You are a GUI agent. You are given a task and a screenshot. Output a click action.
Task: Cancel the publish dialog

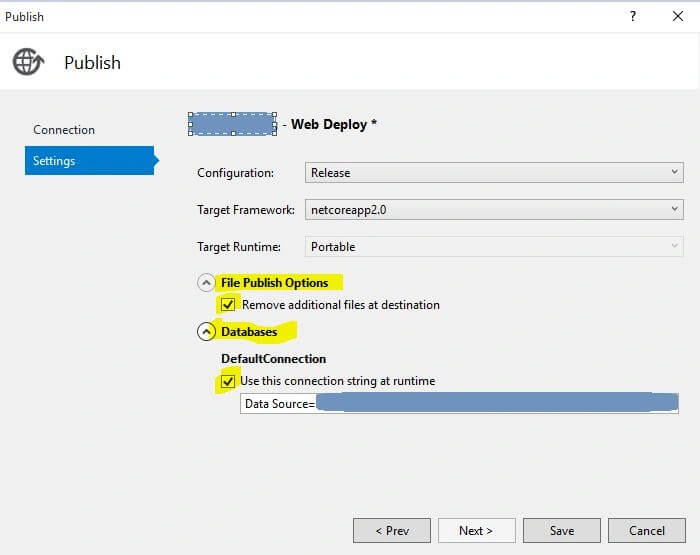click(647, 531)
